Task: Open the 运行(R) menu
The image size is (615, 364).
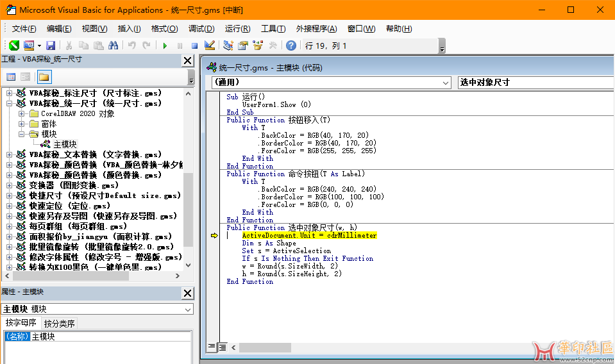Action: click(238, 29)
